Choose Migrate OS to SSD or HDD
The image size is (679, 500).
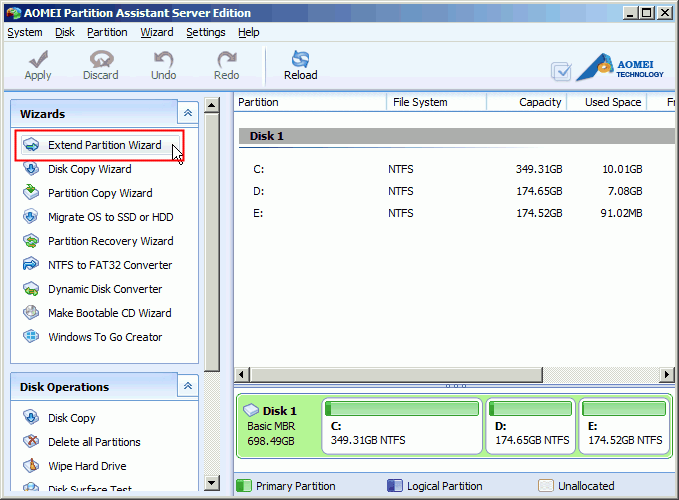[x=110, y=217]
